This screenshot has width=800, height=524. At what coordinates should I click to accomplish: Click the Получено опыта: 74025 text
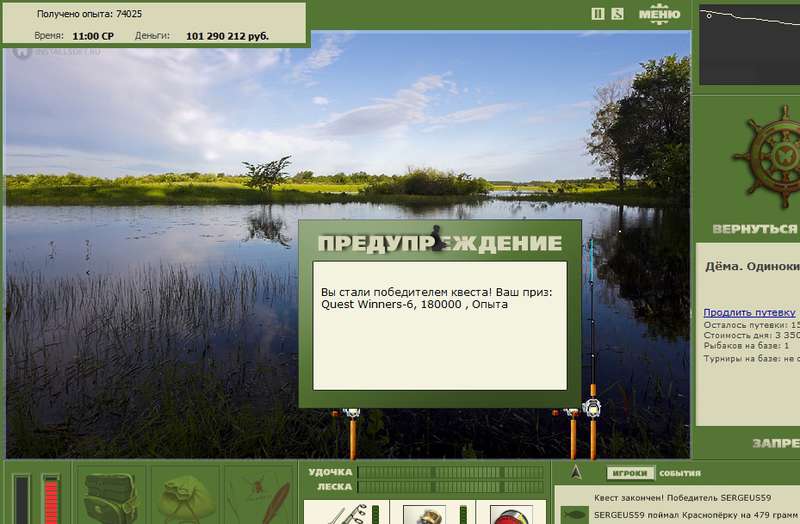tap(89, 14)
